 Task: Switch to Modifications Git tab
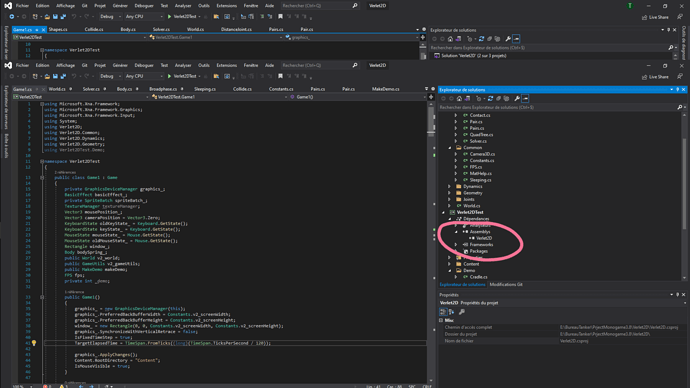point(506,285)
